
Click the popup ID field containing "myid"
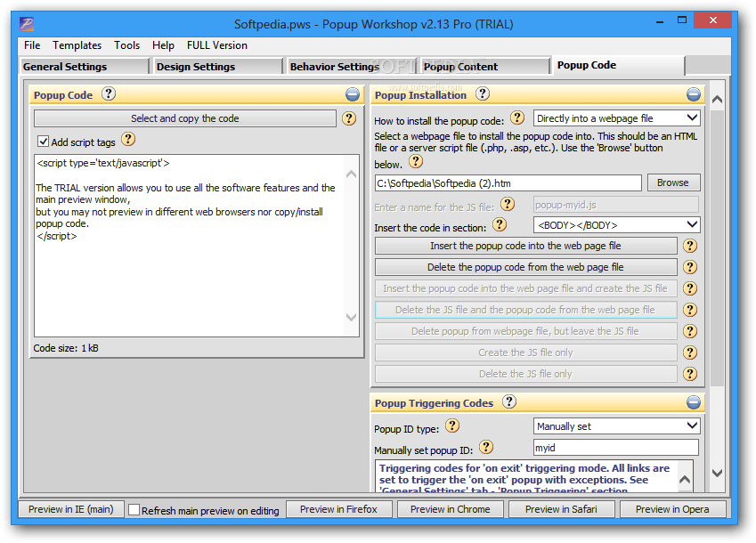(615, 447)
